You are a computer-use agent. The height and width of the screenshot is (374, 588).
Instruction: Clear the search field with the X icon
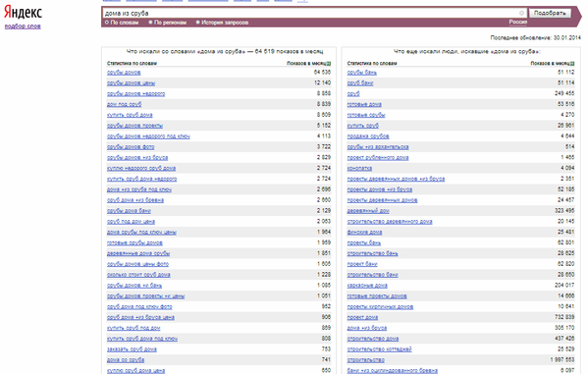coord(521,13)
